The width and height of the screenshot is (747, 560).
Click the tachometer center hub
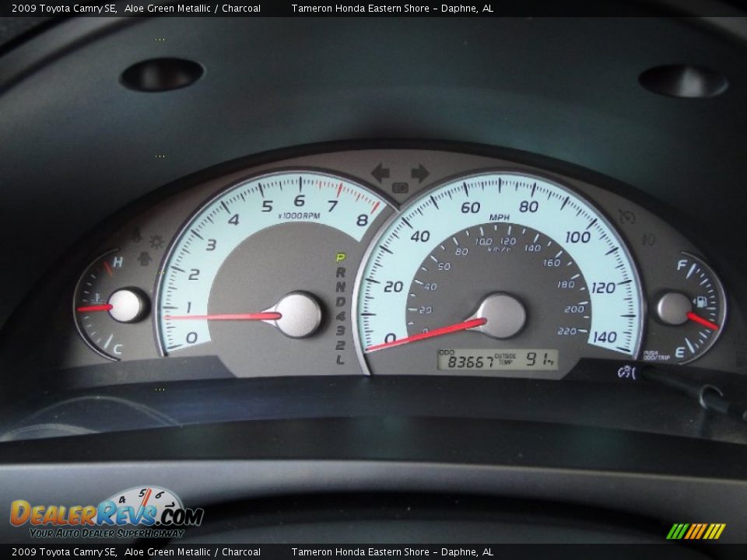(x=299, y=315)
